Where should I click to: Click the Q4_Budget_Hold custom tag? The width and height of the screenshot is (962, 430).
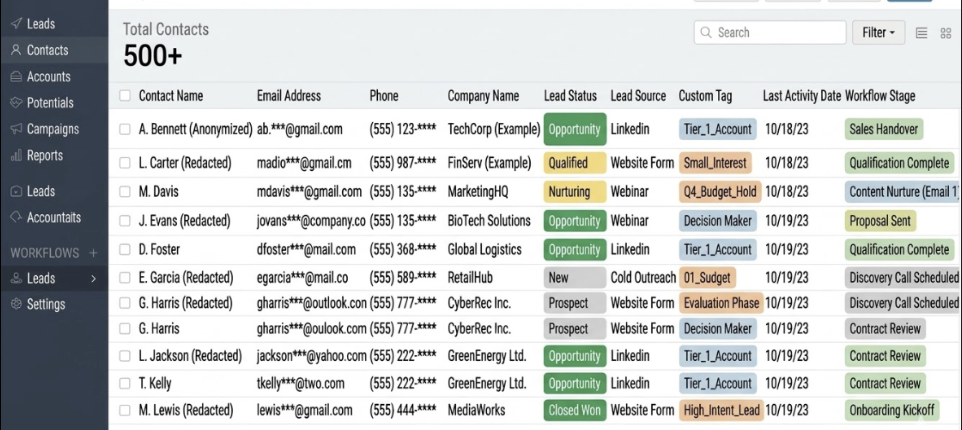point(720,192)
